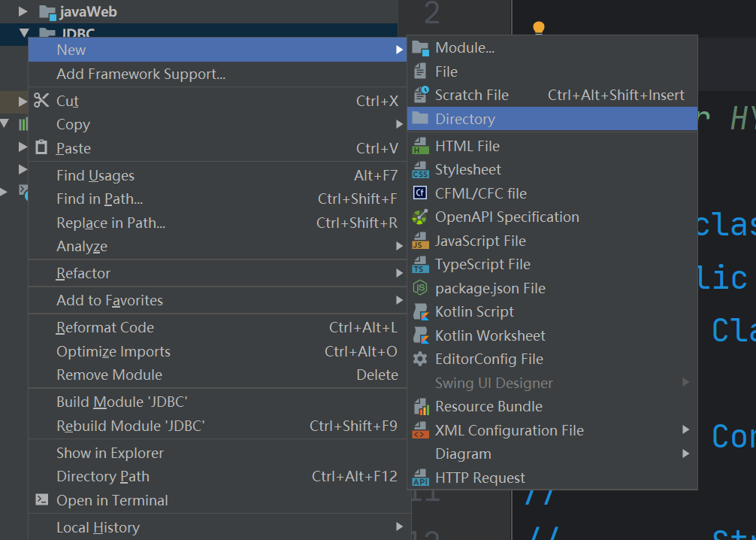Expand the javaWeb tree node arrow
The width and height of the screenshot is (756, 540).
23,12
